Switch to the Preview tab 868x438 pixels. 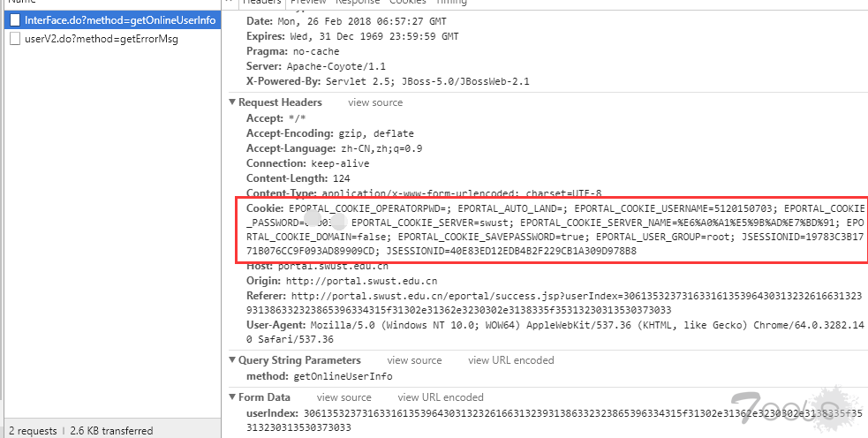[308, 3]
